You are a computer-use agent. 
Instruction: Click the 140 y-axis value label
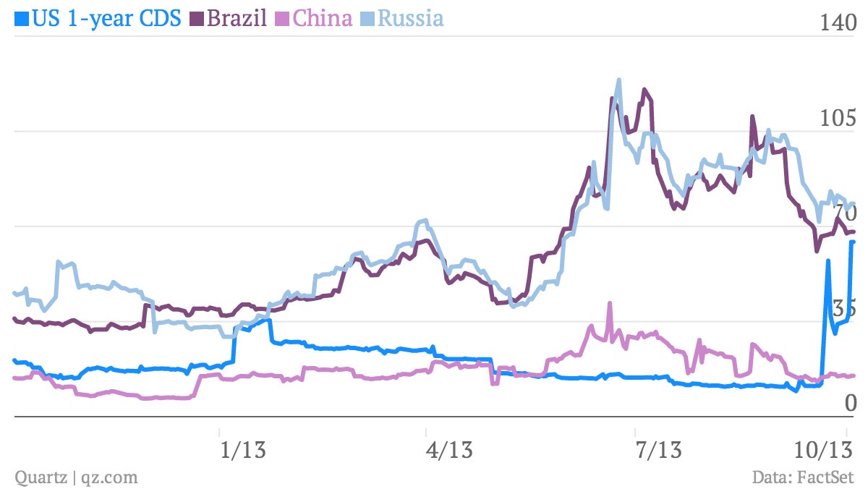tap(835, 23)
